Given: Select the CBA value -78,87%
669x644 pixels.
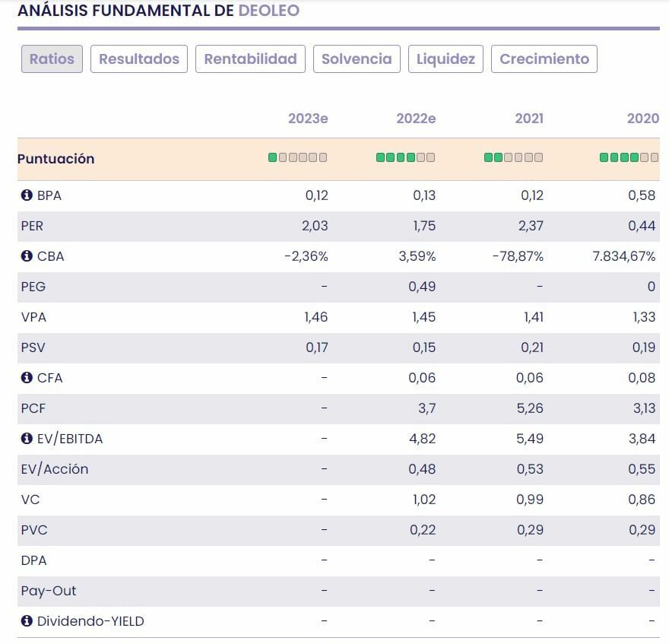Looking at the screenshot, I should point(518,256).
